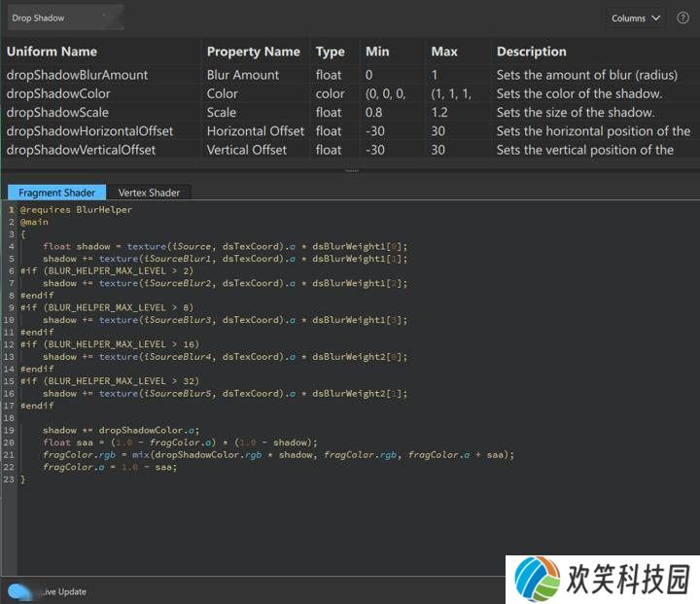Click the 'float saa =' code line
The image size is (700, 604).
point(180,443)
